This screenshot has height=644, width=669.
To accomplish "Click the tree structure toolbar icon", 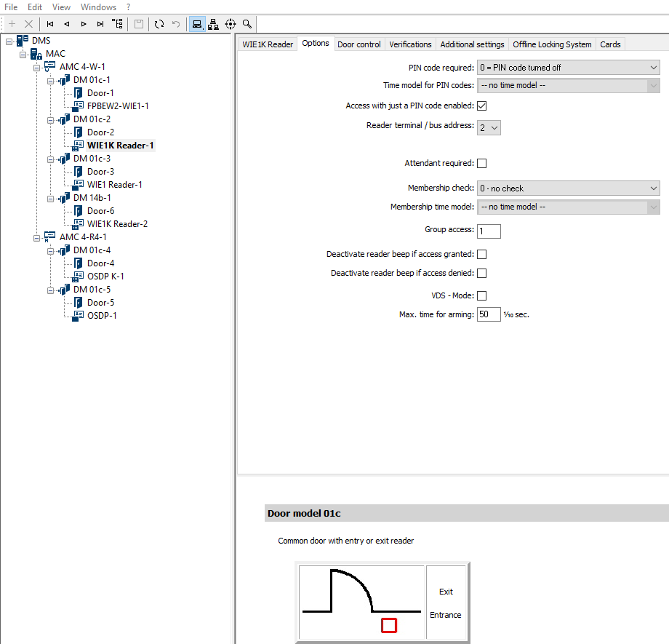I will 117,24.
